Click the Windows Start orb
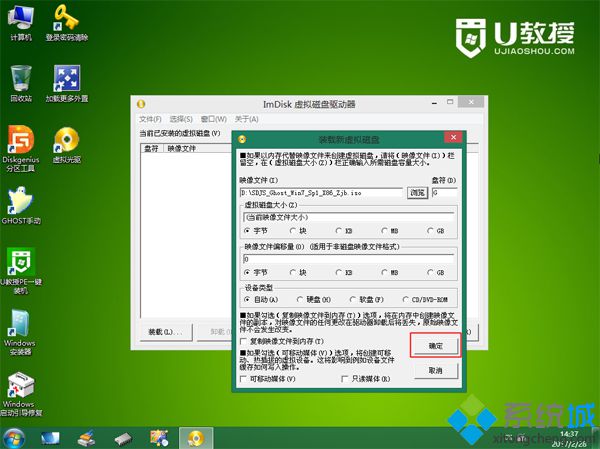The image size is (600, 449). point(13,438)
